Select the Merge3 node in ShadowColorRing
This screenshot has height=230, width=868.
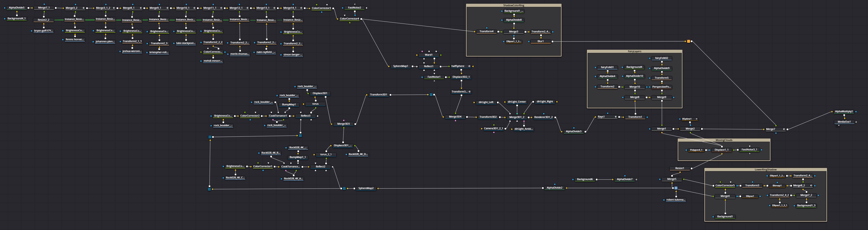tap(514, 32)
